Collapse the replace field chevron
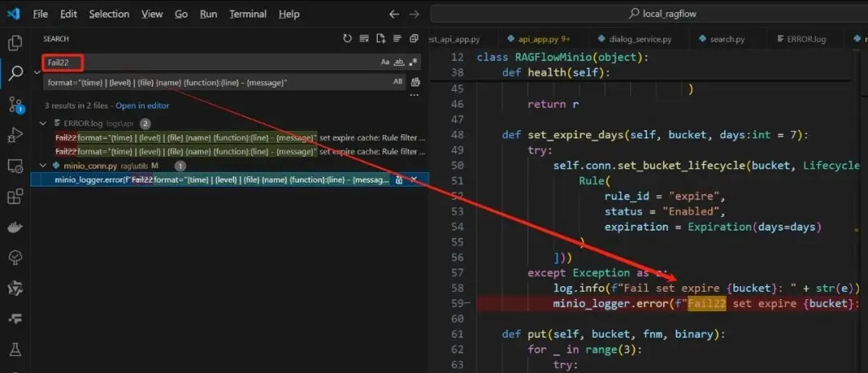 coord(36,72)
